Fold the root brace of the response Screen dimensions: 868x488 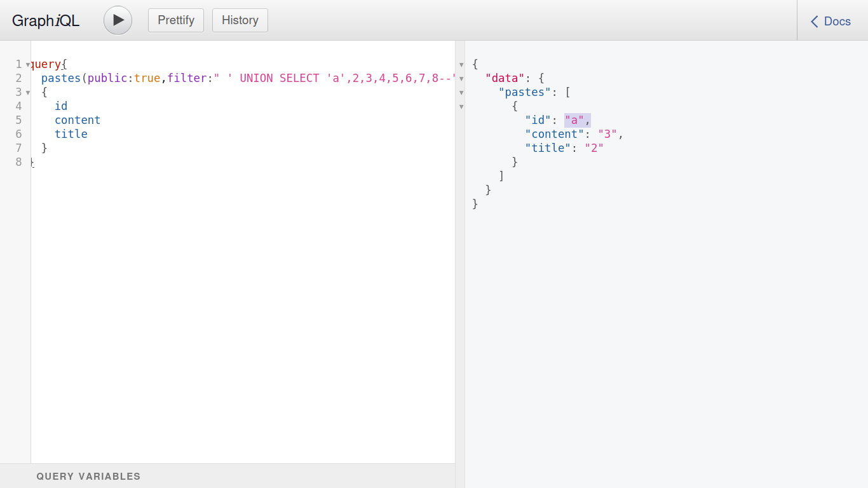461,65
